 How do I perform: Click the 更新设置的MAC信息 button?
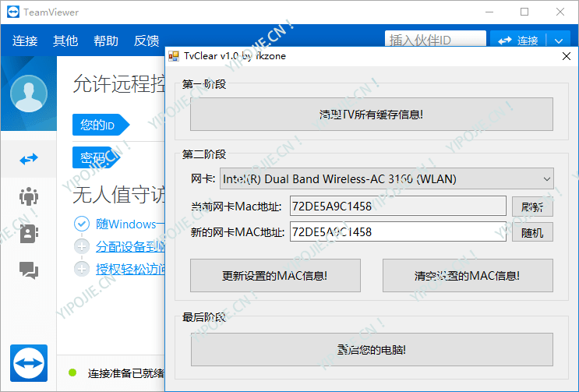pos(275,275)
